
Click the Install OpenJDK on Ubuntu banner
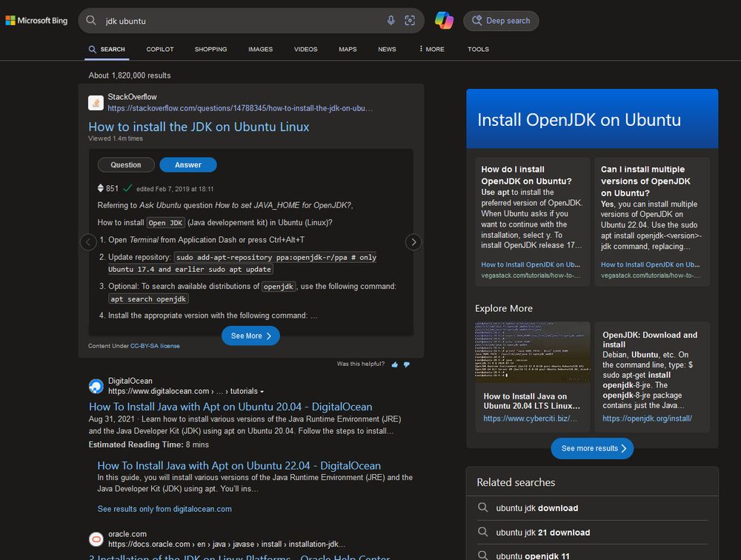coord(592,119)
